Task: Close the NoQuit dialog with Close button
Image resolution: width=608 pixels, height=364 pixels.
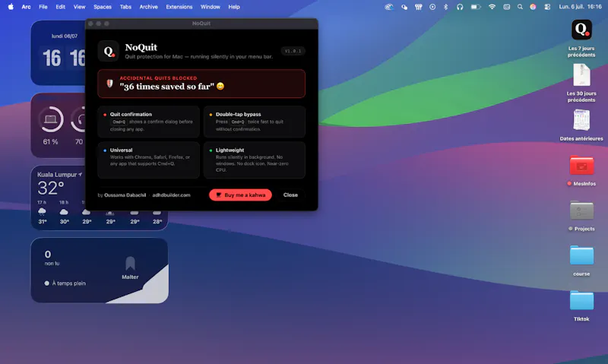Action: click(290, 195)
